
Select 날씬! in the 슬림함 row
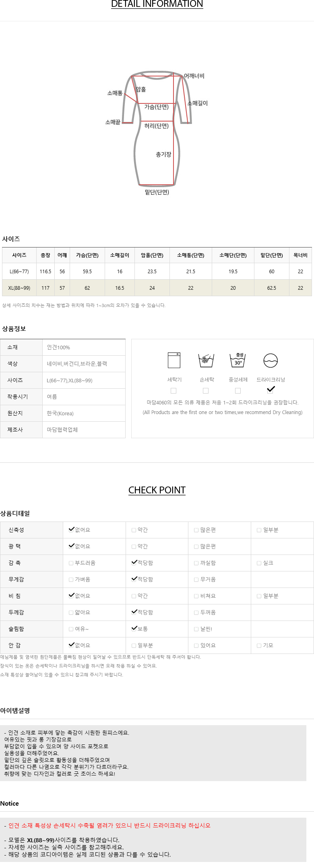tap(196, 629)
